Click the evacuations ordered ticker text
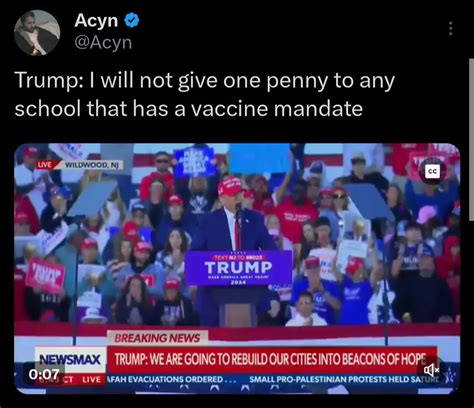Viewport: 474px width, 408px height. (x=171, y=379)
